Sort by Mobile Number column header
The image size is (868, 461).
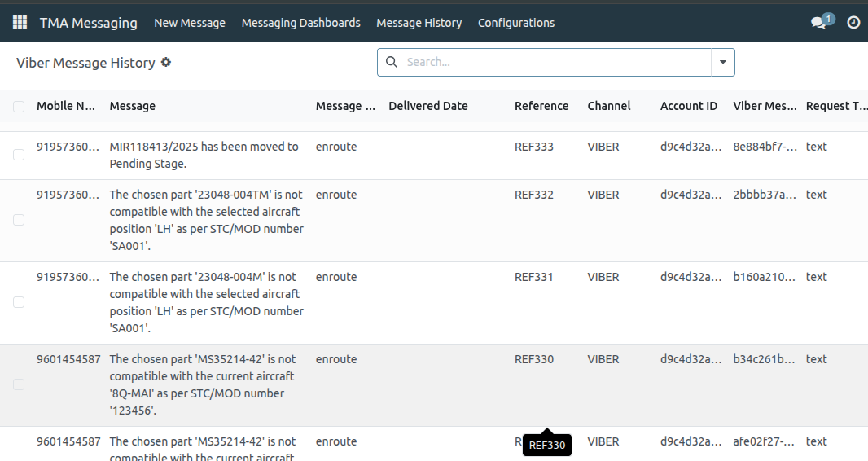[x=66, y=106]
